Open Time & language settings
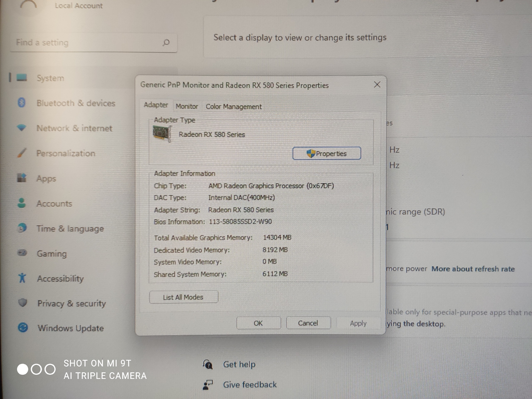This screenshot has width=532, height=399. (70, 228)
